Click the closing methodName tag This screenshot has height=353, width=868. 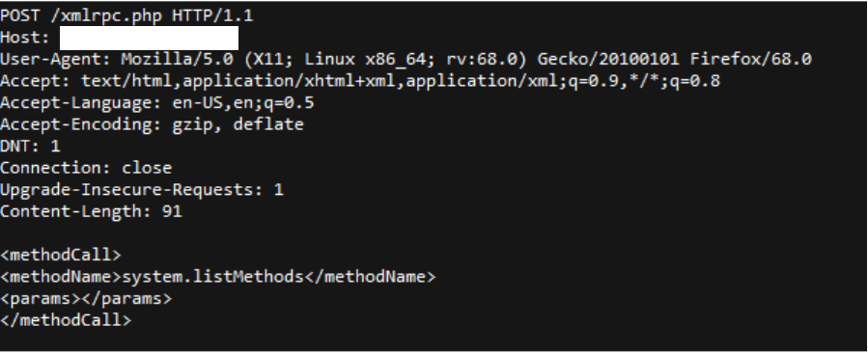click(371, 277)
